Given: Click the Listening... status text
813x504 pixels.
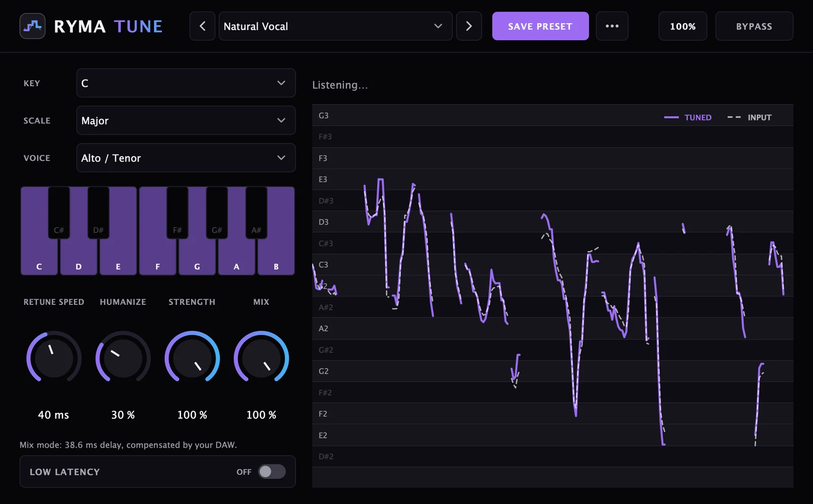Looking at the screenshot, I should (x=340, y=85).
